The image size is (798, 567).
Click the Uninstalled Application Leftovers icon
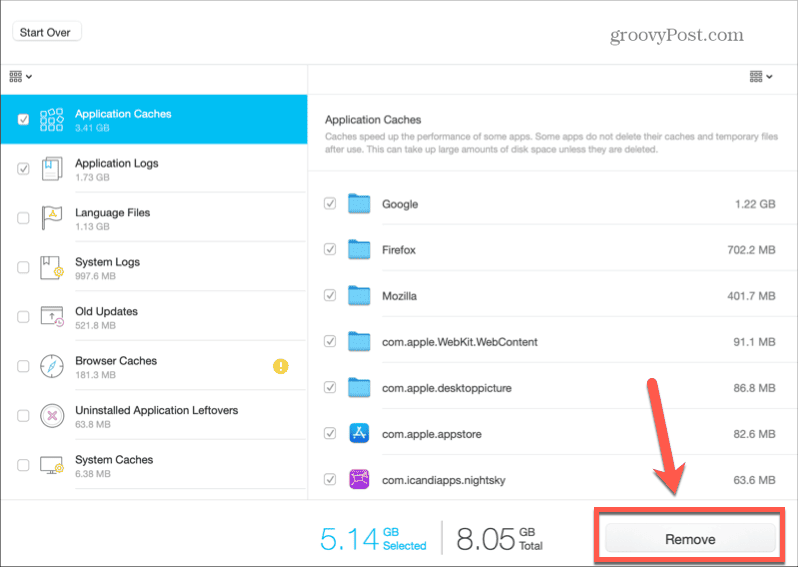click(52, 416)
